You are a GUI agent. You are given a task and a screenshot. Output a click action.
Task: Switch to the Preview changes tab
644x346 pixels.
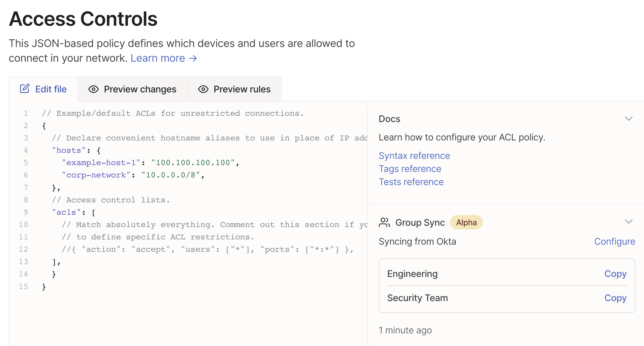pos(140,89)
